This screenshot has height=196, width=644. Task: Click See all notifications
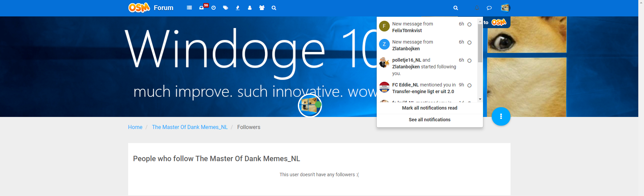pyautogui.click(x=430, y=120)
